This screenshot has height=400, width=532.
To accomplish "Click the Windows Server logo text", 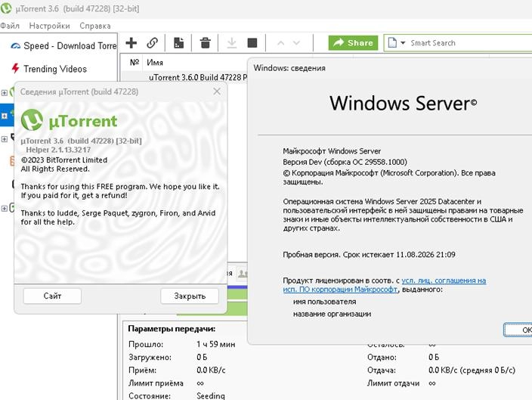I will coord(403,104).
